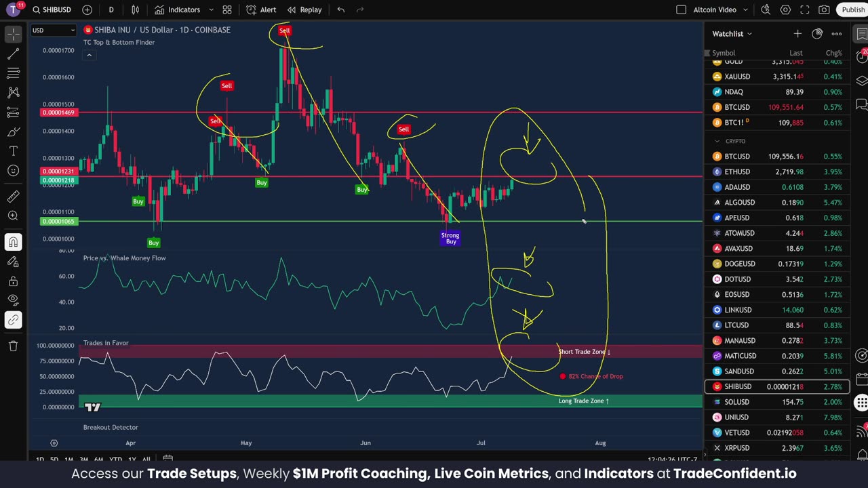Collapse the CRYPTO watchlist section
Viewport: 868px width, 488px height.
[x=717, y=141]
